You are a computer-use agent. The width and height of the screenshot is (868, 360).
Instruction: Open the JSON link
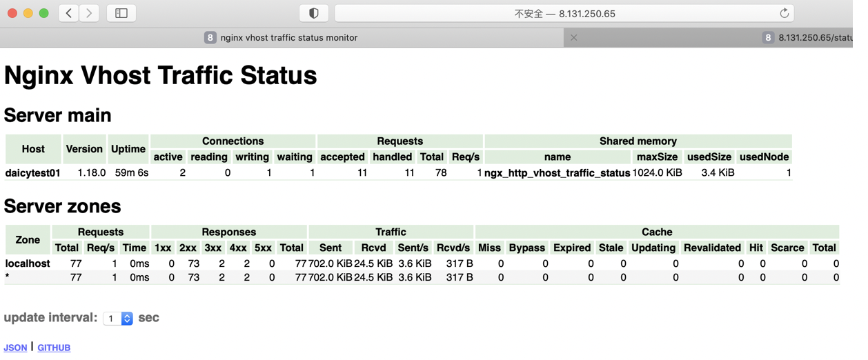[15, 348]
